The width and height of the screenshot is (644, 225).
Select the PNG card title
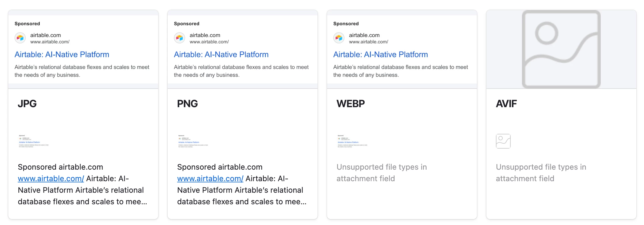tap(188, 104)
